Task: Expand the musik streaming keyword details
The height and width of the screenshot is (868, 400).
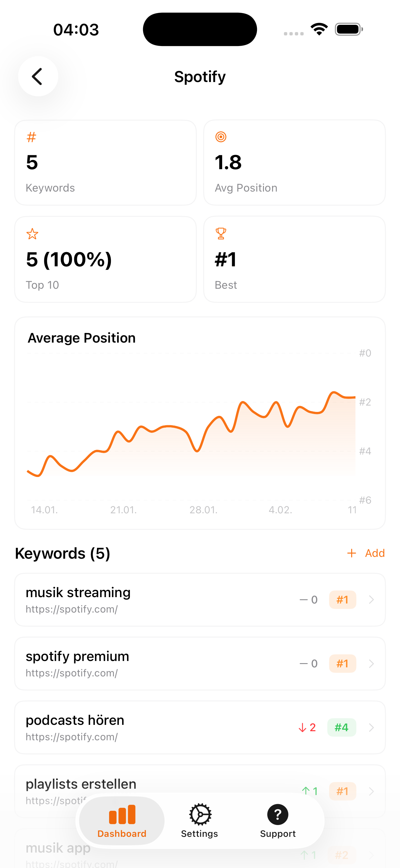Action: pos(371,600)
